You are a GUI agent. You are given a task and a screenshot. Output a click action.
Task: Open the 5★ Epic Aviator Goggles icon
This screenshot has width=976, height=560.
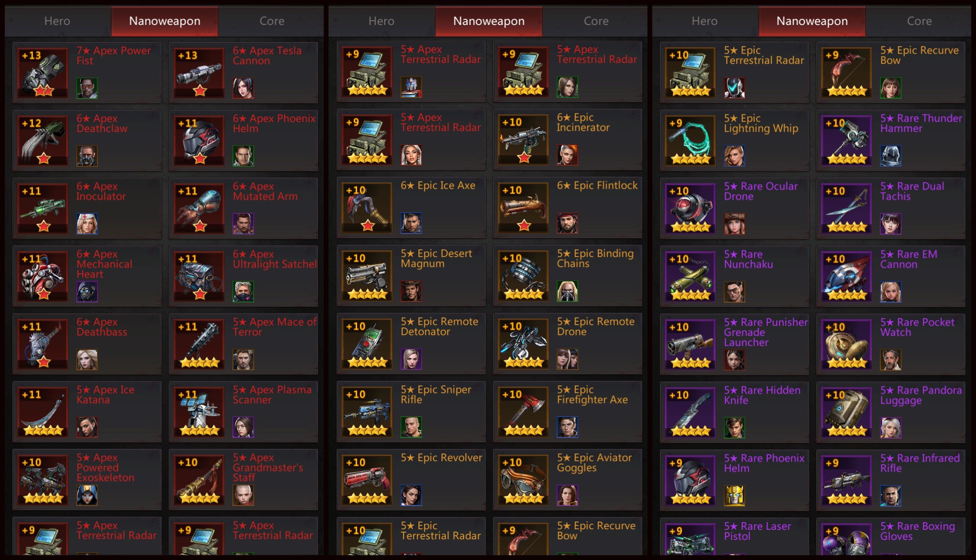point(523,480)
